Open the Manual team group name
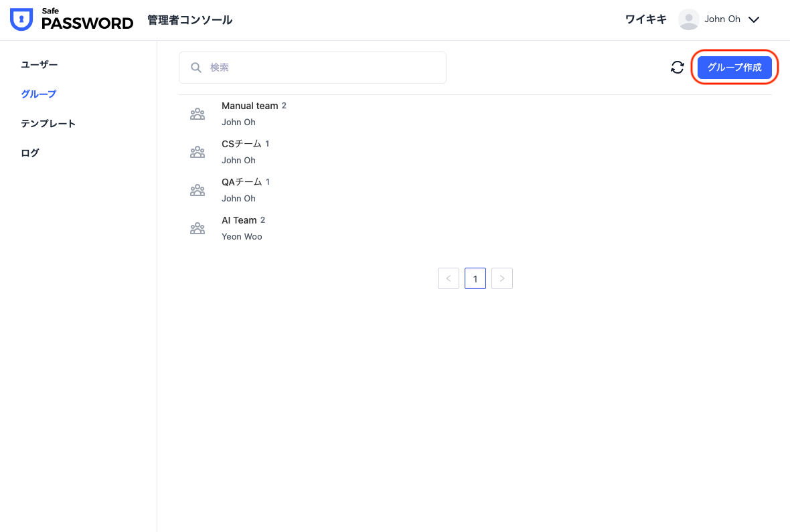This screenshot has height=532, width=790. [x=249, y=106]
